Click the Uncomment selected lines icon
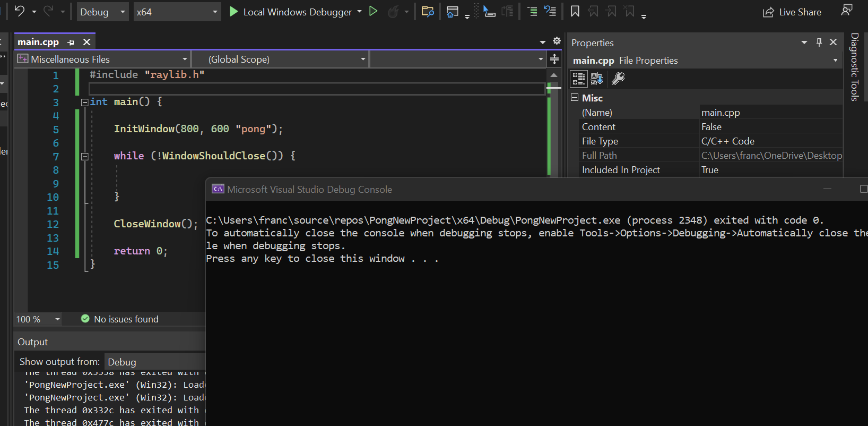Screen dimensions: 868x426 click(550, 12)
